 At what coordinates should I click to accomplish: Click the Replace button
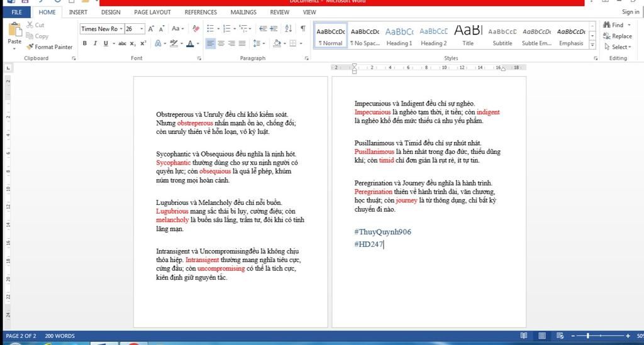[618, 36]
